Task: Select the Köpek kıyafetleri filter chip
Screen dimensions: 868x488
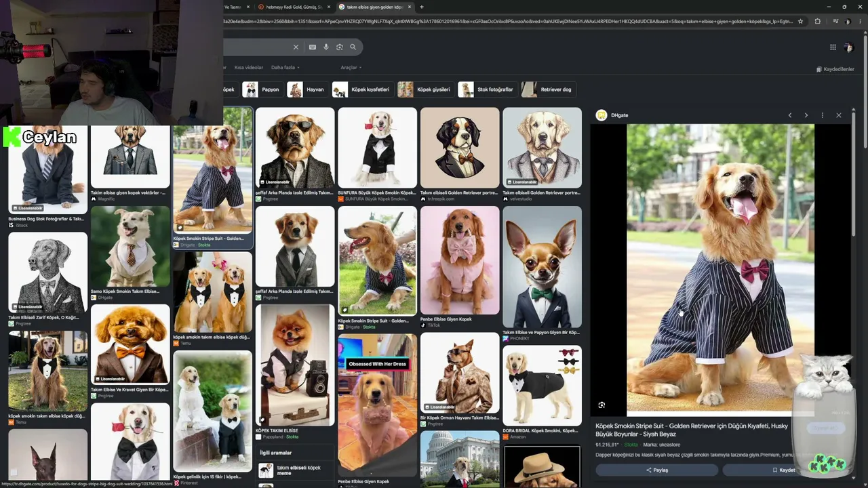Action: coord(362,89)
